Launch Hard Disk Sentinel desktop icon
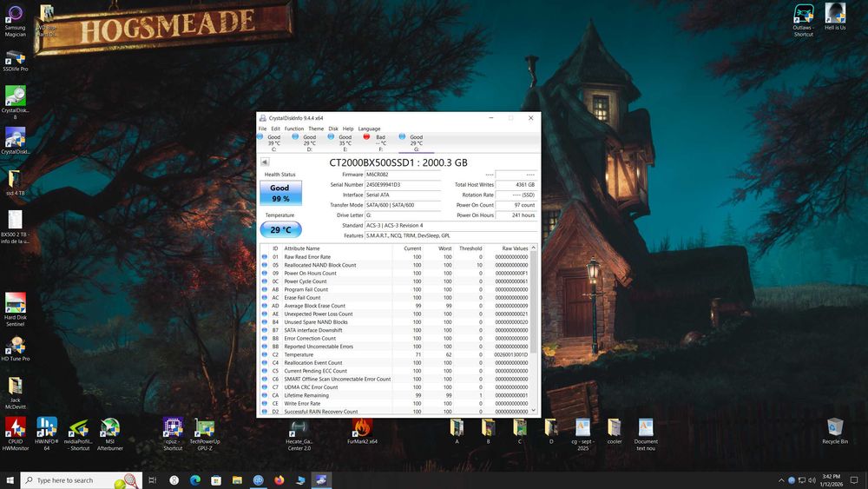Image resolution: width=868 pixels, height=489 pixels. (15, 309)
